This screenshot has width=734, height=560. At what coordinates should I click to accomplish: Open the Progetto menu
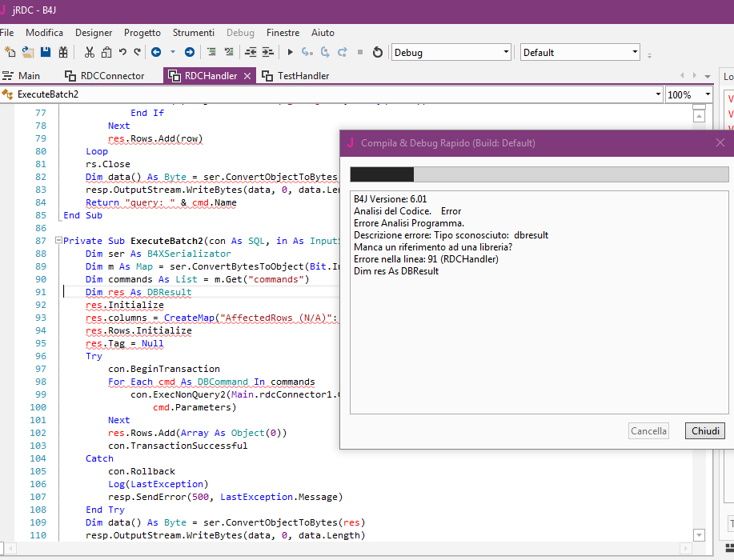tap(142, 33)
